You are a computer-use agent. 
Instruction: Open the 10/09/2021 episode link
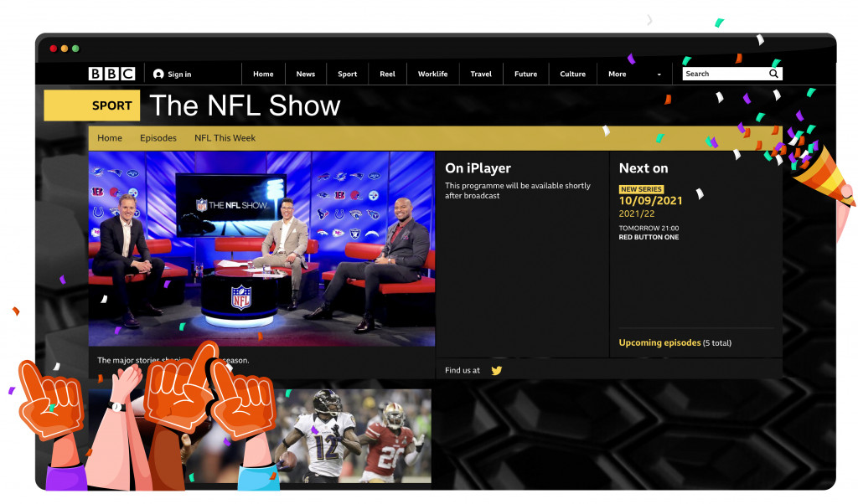[650, 201]
